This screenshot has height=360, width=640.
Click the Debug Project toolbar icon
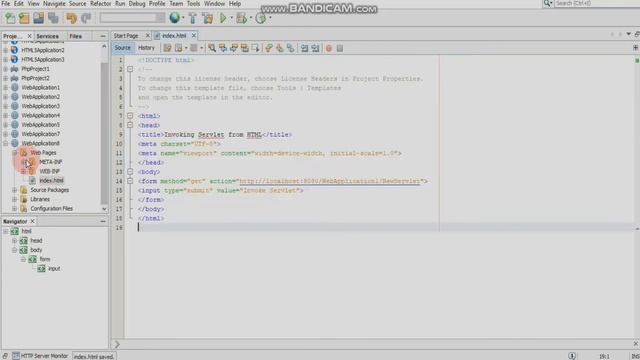(242, 18)
